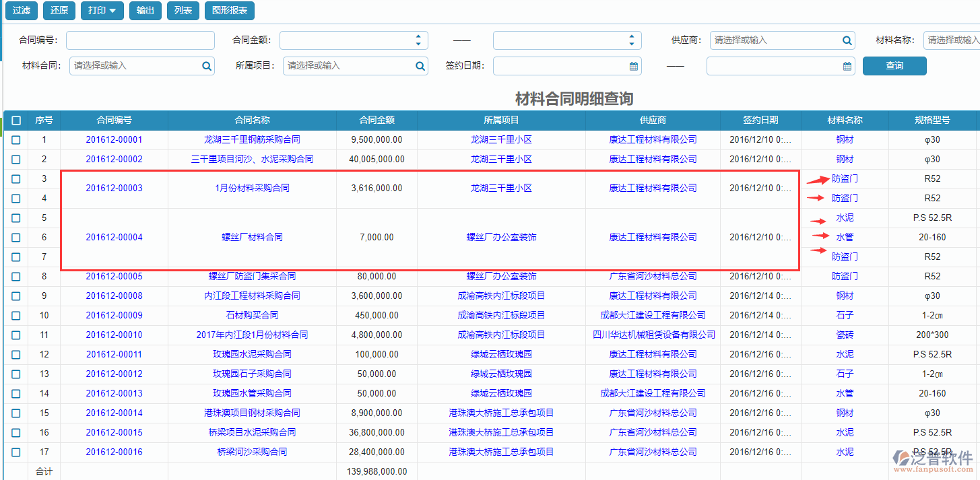Image resolution: width=980 pixels, height=480 pixels.
Task: Click the 输出 export toolbar button
Action: 145,11
